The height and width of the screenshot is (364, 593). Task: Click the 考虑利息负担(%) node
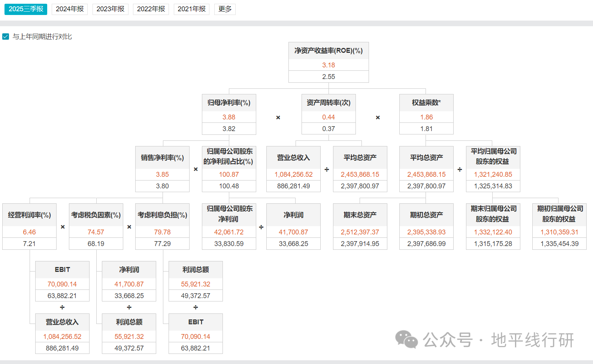click(162, 215)
